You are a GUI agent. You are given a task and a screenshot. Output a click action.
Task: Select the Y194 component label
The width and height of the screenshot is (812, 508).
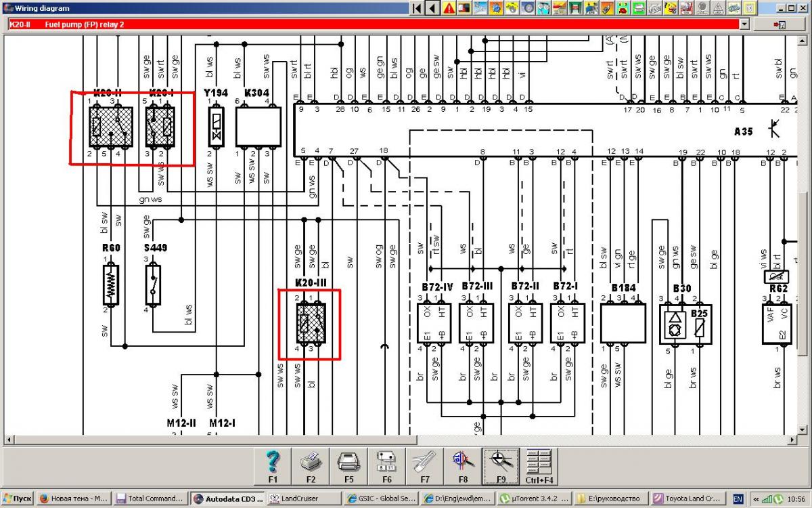click(x=216, y=92)
